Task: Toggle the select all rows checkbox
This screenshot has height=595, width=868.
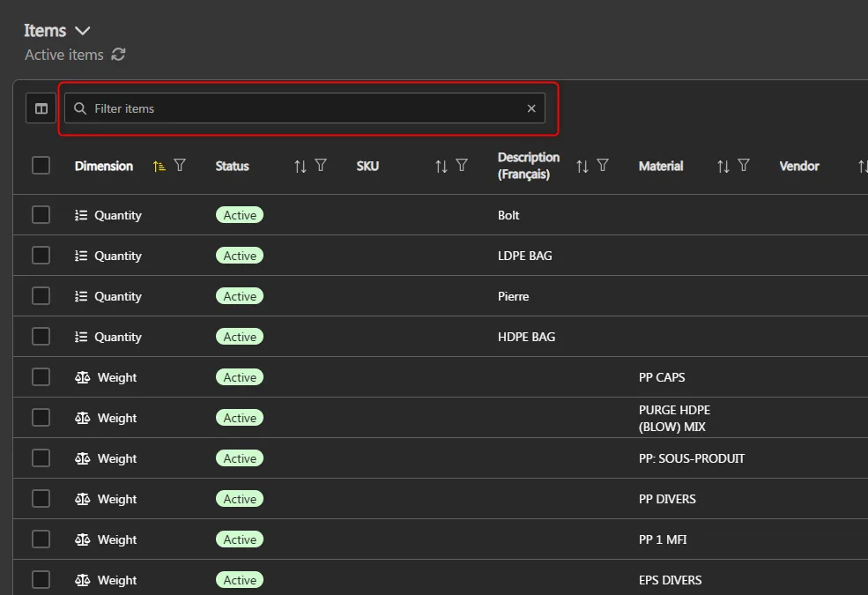Action: pos(41,166)
